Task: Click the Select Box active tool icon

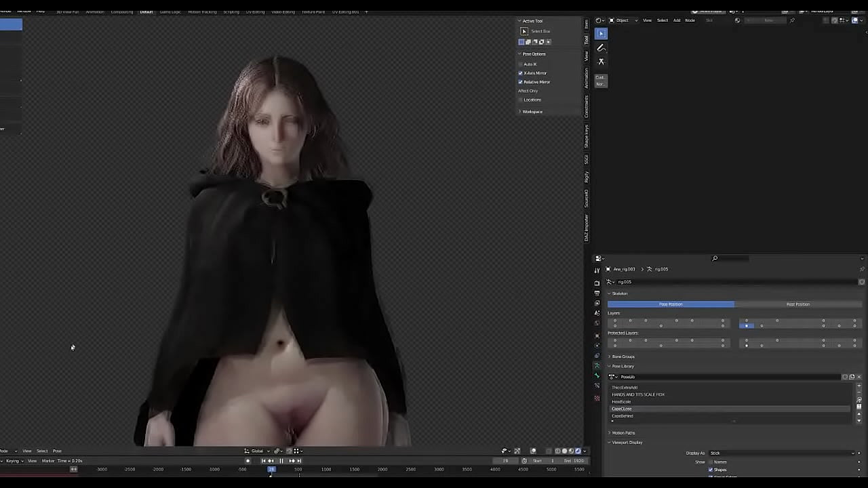Action: [524, 31]
